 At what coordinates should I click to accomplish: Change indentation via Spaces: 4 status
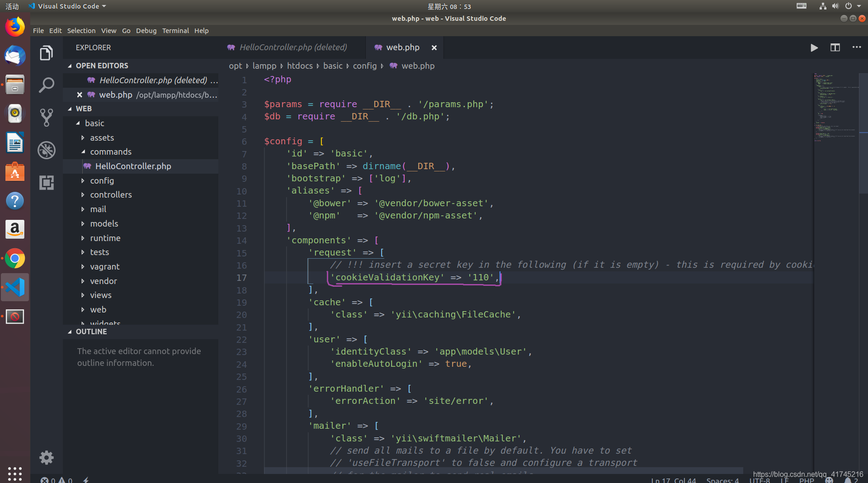pos(722,480)
